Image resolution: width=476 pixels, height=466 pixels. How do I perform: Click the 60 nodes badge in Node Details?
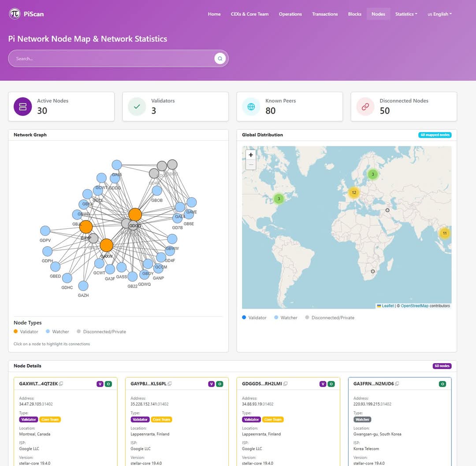[x=442, y=366]
